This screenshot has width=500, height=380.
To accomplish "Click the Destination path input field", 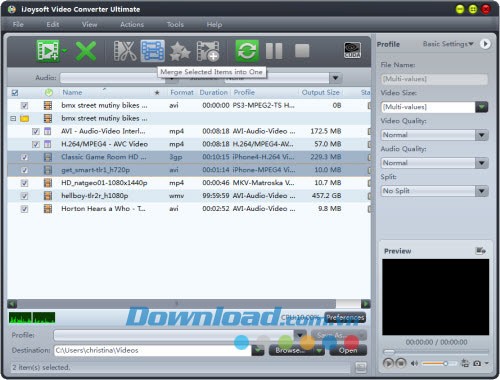I will (x=153, y=351).
